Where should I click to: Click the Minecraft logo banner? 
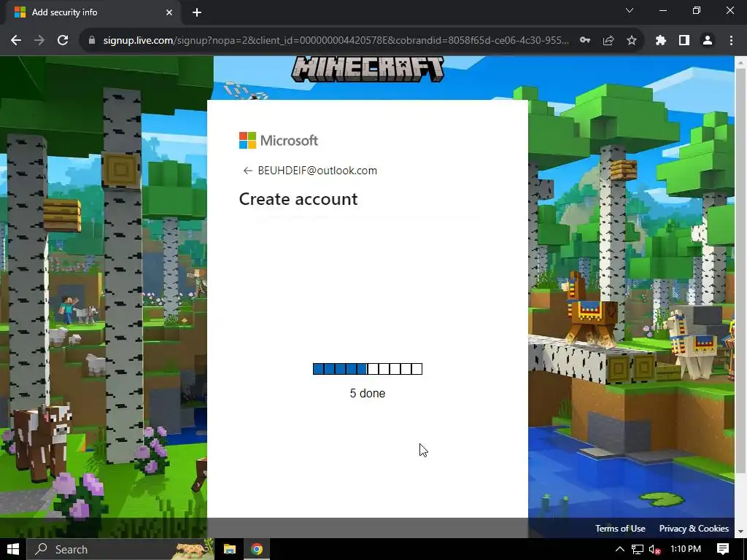point(368,69)
